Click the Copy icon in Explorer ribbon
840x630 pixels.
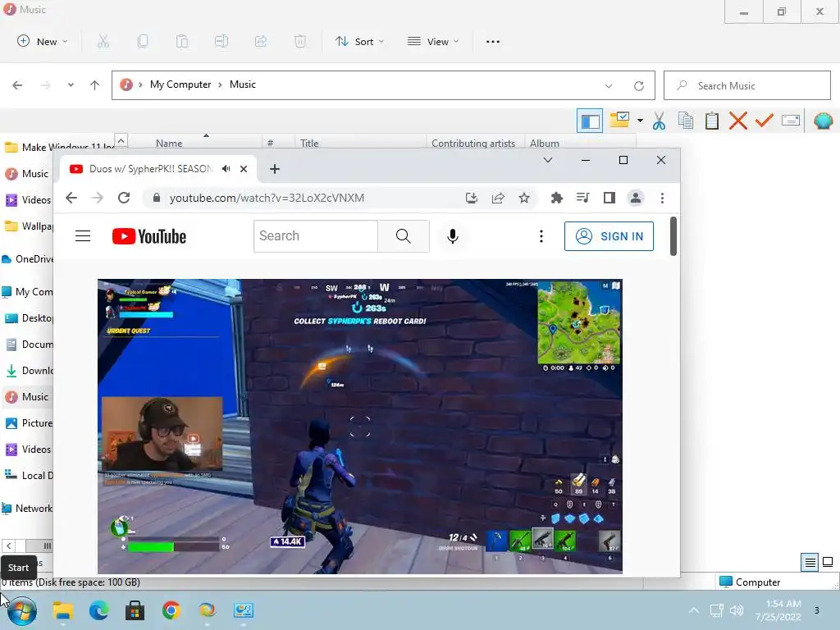pos(143,41)
